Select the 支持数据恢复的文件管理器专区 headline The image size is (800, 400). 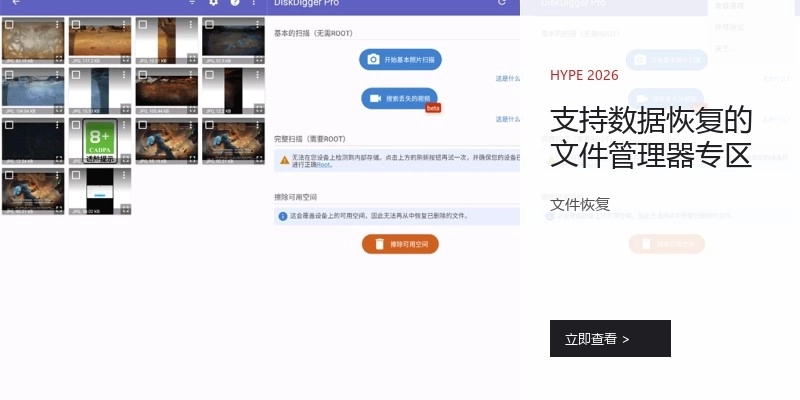point(651,137)
